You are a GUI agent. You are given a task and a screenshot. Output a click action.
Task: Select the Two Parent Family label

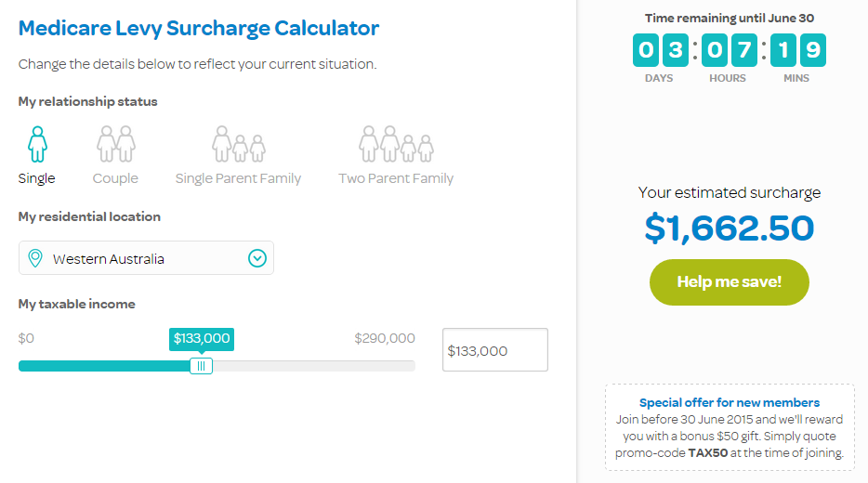pos(396,178)
